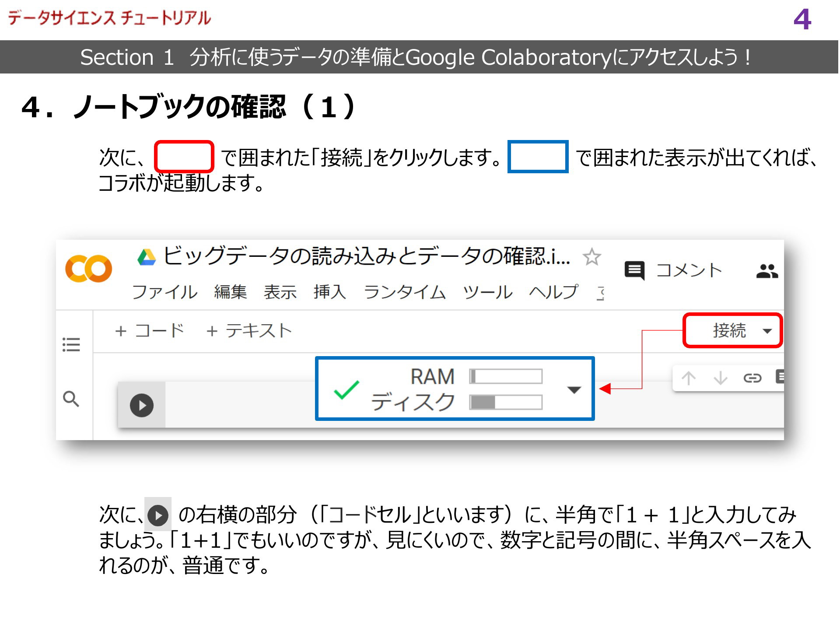The height and width of the screenshot is (630, 840).
Task: Click the cell link icon
Action: click(752, 378)
